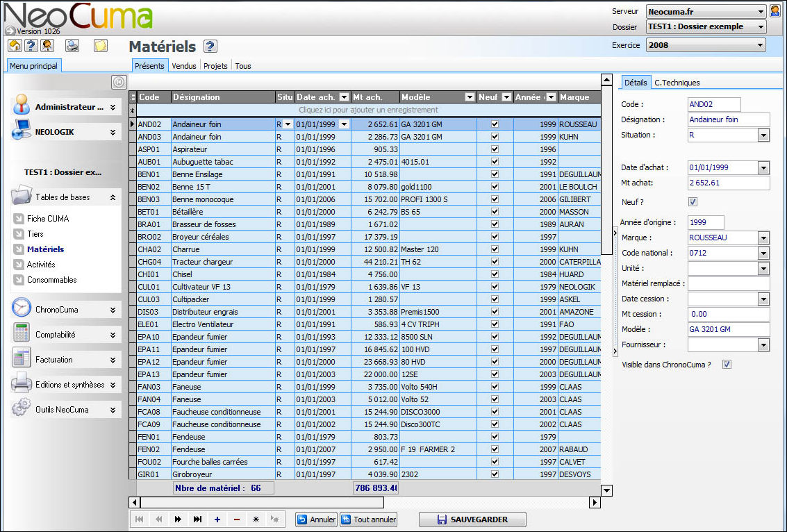787x532 pixels.
Task: Go to last record navigation button
Action: (197, 519)
